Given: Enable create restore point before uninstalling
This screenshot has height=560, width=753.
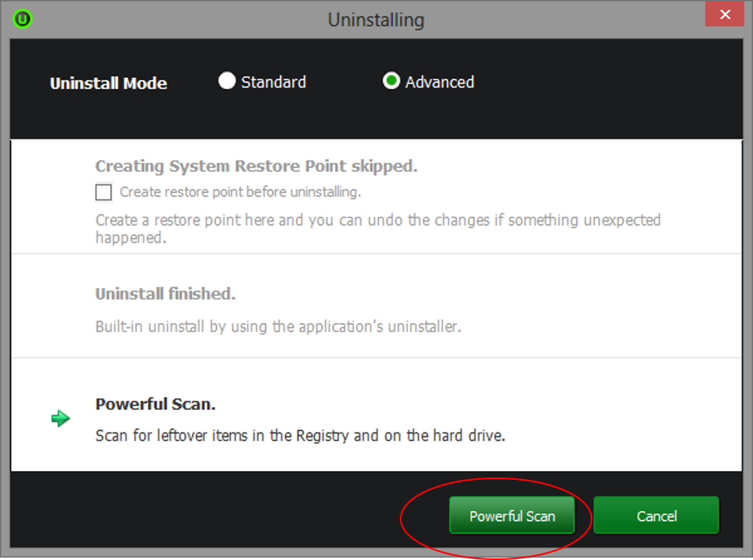Looking at the screenshot, I should (104, 192).
